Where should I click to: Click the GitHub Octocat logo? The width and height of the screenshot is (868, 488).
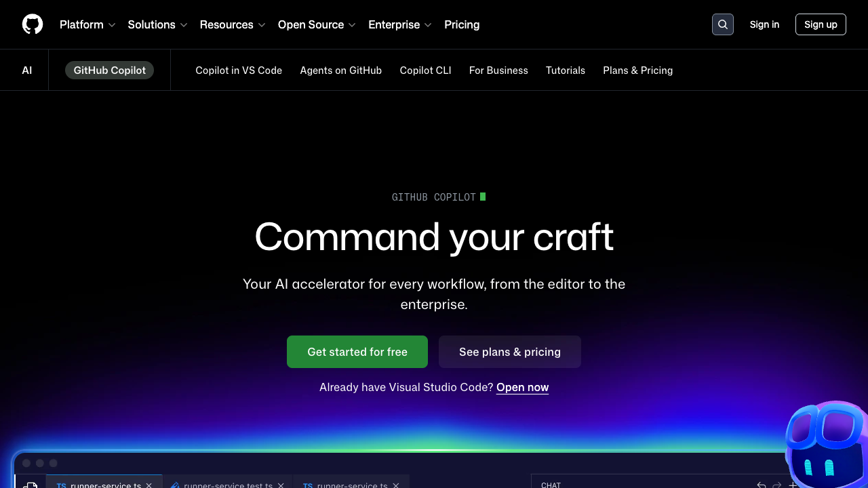tap(32, 24)
